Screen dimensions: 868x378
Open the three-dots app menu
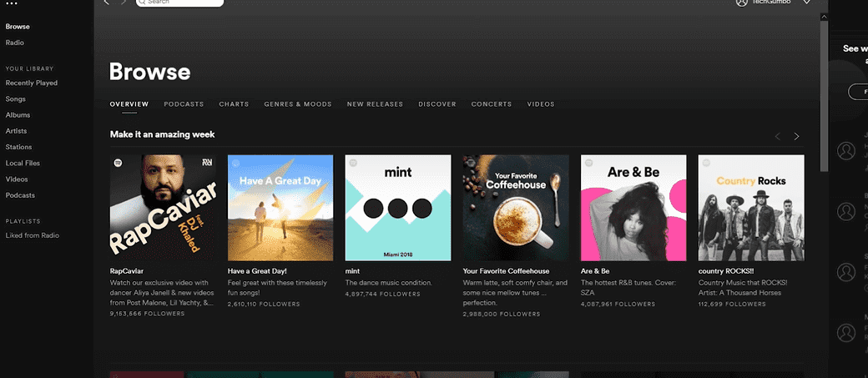12,3
